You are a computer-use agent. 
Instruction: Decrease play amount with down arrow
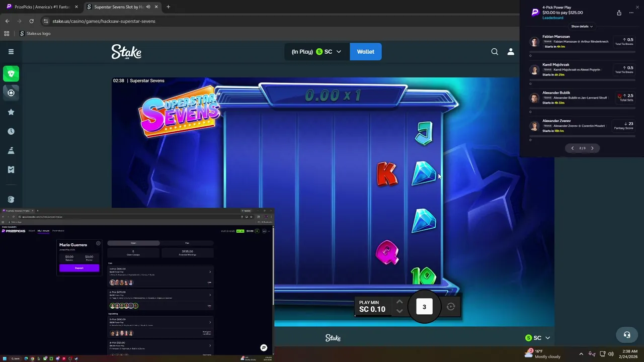(399, 311)
